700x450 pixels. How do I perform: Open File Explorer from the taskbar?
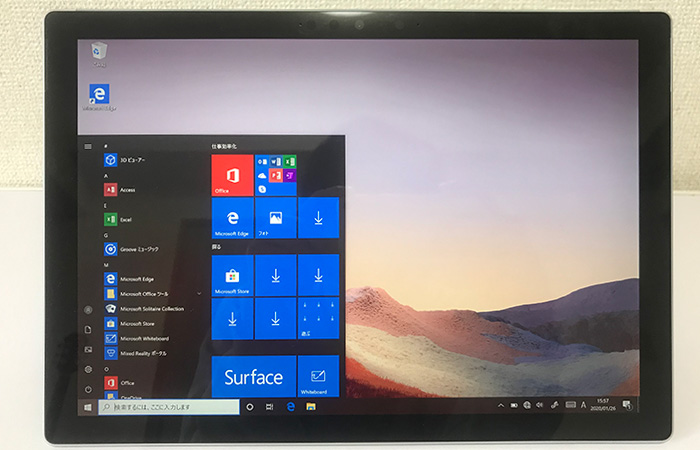(x=311, y=407)
